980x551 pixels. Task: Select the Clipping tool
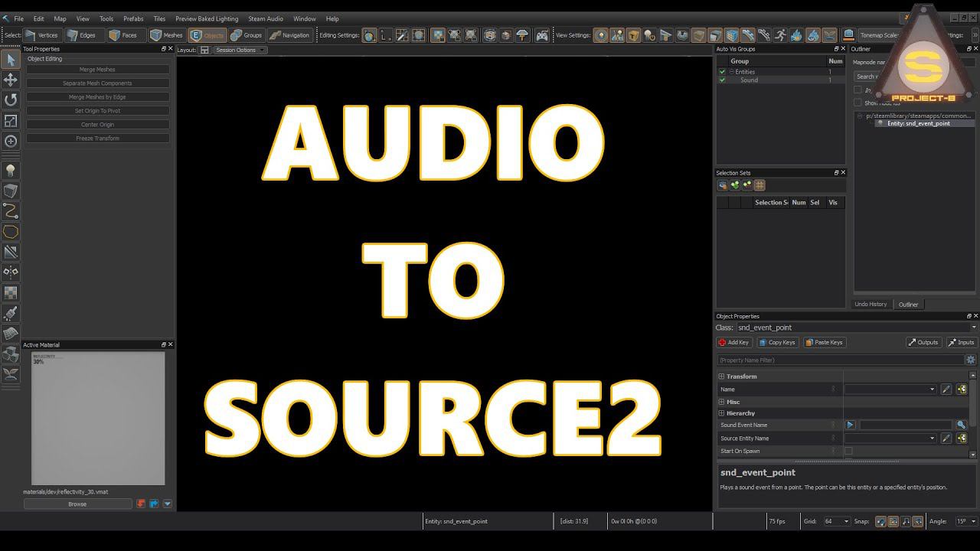[11, 251]
